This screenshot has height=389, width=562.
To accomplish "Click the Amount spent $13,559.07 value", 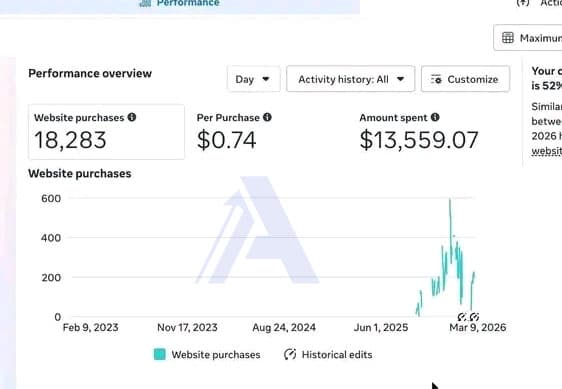I will pos(419,140).
